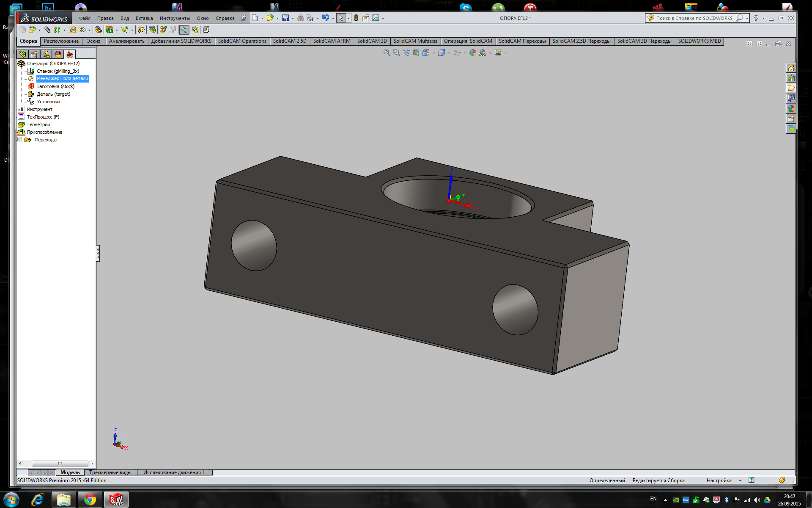Open the ConfigurationManager panel icon
The width and height of the screenshot is (812, 508).
coord(46,54)
